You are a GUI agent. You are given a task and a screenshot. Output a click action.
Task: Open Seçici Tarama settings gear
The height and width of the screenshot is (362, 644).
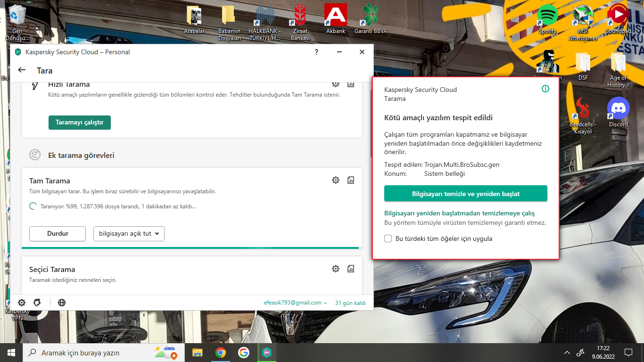coord(336,269)
